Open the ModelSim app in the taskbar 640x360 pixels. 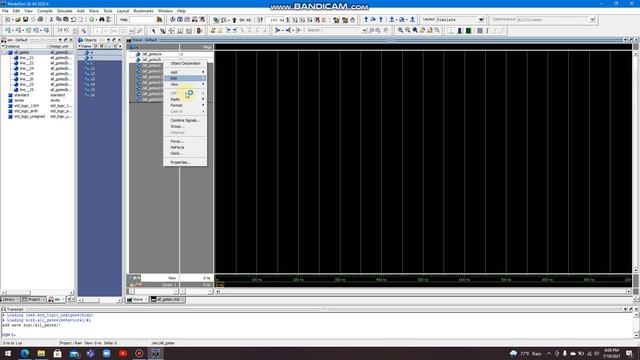tap(156, 353)
